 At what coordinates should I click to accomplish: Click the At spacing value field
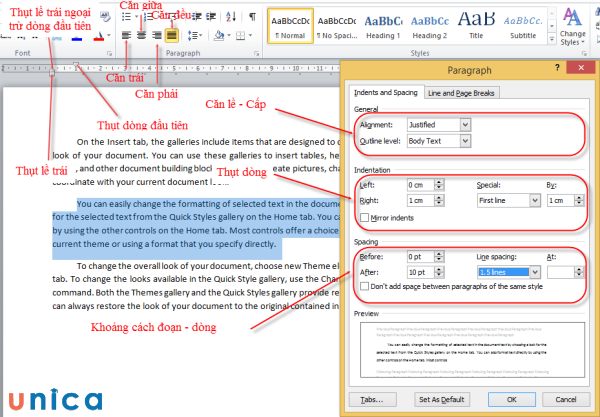560,272
